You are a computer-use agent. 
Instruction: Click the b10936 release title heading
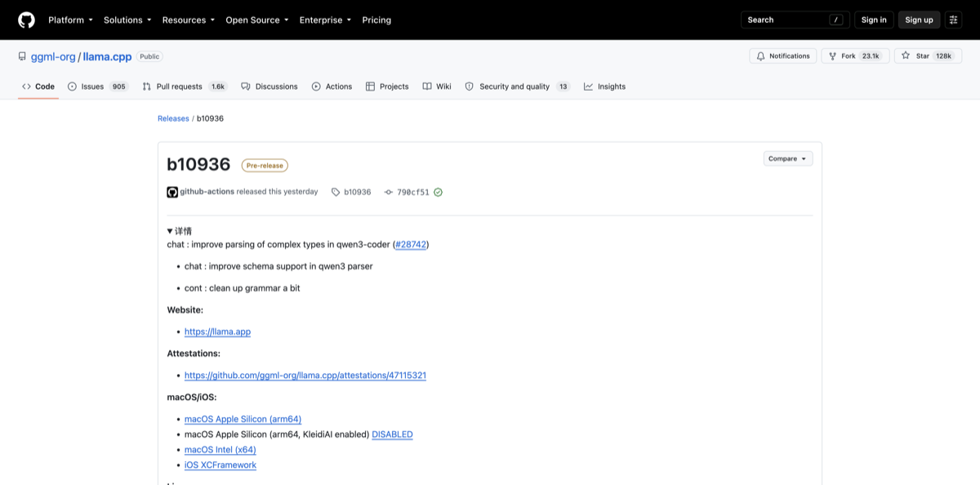198,164
